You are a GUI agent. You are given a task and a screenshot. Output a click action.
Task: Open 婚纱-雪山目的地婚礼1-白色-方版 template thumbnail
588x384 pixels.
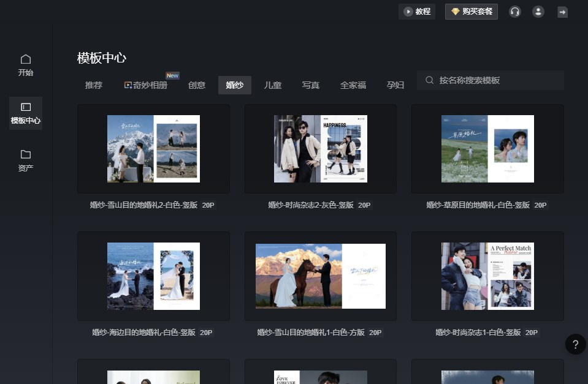pos(321,276)
